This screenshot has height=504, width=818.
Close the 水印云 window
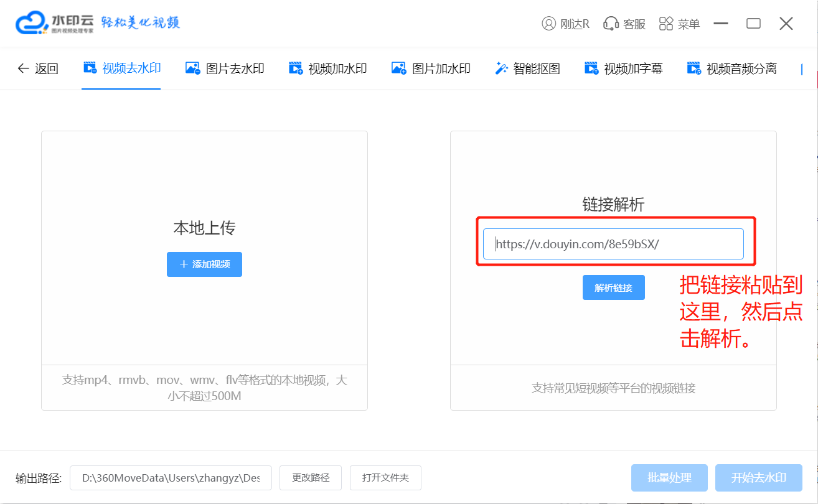[x=786, y=24]
